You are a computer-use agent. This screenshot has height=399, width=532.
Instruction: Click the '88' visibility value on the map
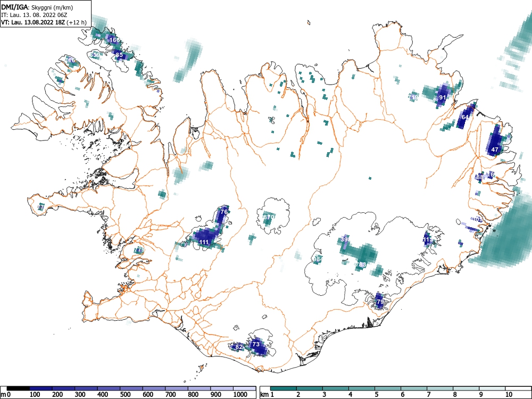479,177
